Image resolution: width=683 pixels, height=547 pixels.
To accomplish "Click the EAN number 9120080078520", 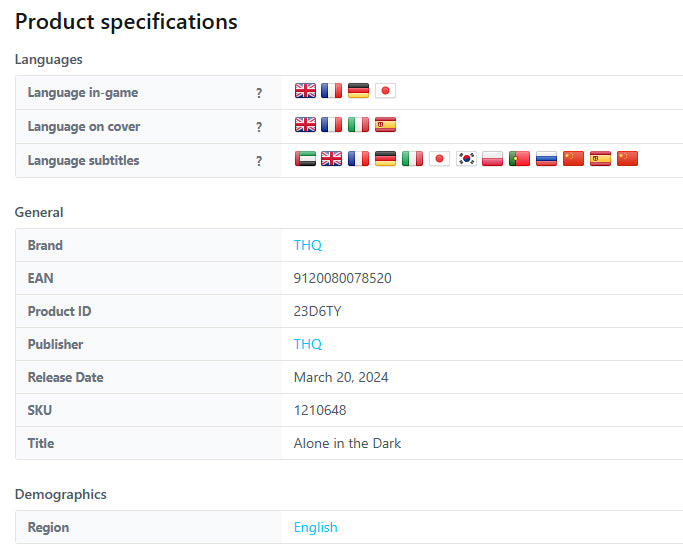I will pyautogui.click(x=342, y=278).
